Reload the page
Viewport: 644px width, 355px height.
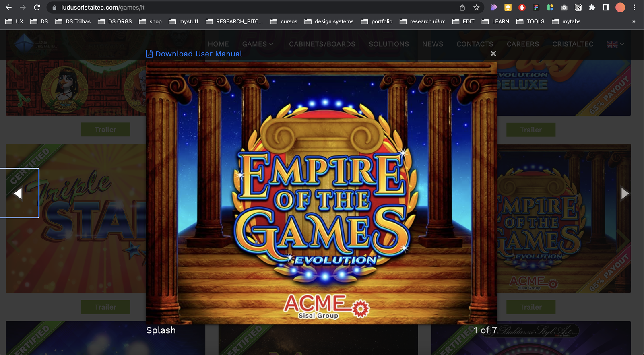coord(37,7)
